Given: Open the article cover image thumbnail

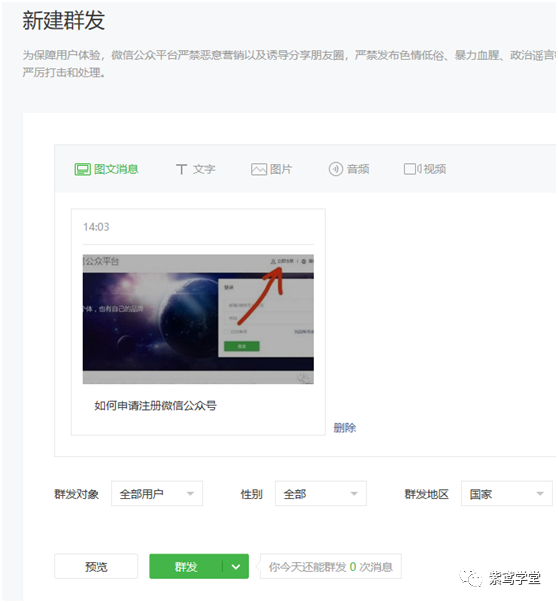Looking at the screenshot, I should coord(198,319).
